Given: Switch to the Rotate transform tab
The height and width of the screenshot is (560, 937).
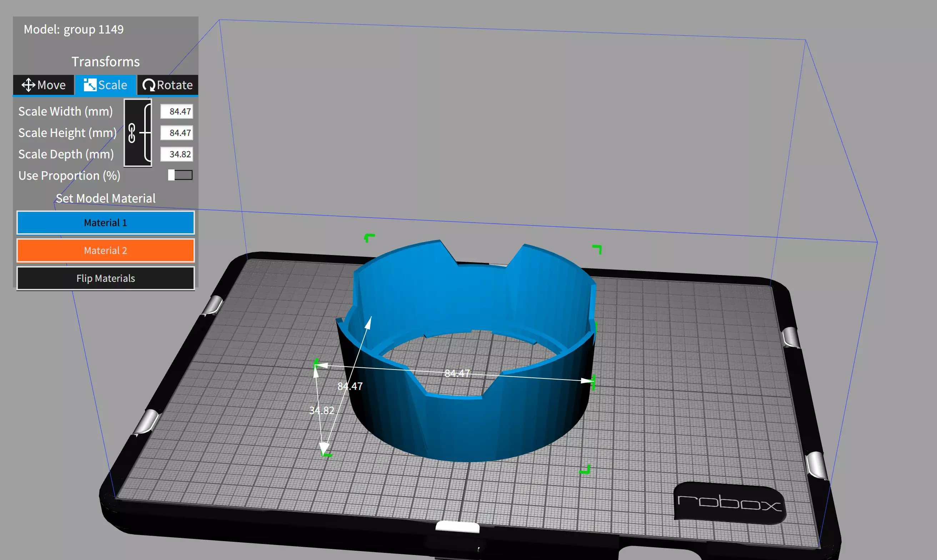Looking at the screenshot, I should [167, 85].
